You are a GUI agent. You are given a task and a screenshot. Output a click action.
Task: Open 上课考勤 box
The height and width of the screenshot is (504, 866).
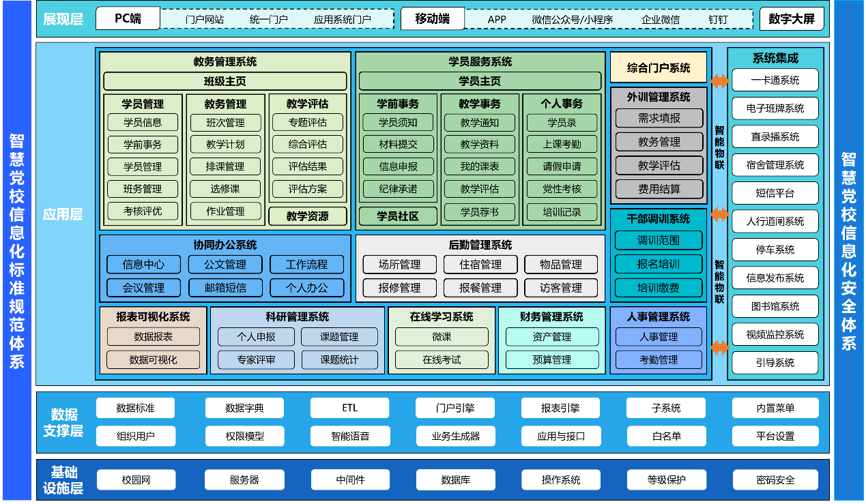[x=562, y=145]
